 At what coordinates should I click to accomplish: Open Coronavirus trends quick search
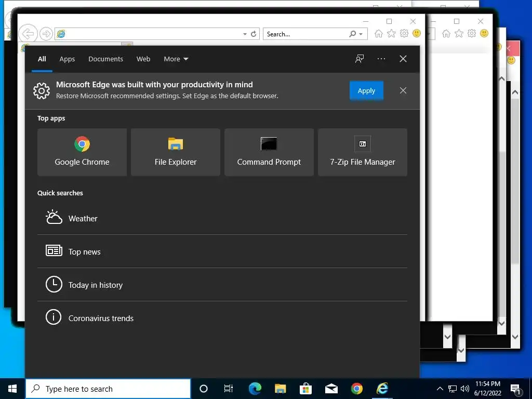[x=222, y=318]
